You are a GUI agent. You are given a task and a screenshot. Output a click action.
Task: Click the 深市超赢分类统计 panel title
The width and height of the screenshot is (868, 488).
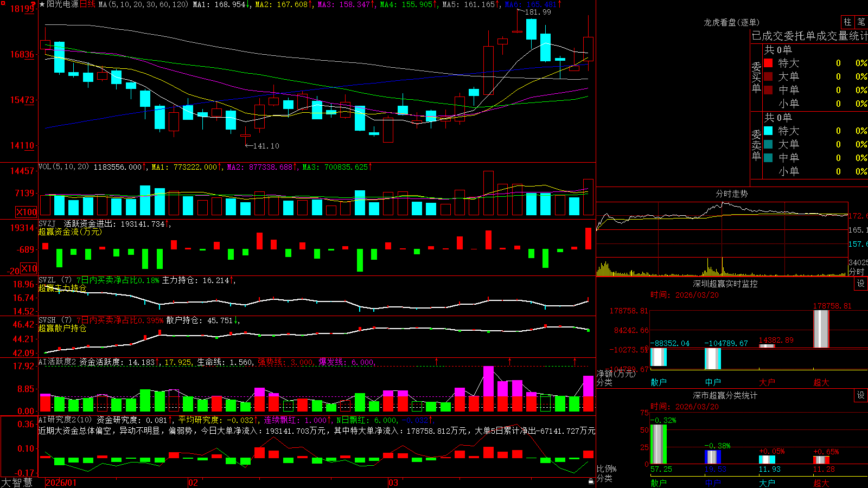click(x=725, y=395)
